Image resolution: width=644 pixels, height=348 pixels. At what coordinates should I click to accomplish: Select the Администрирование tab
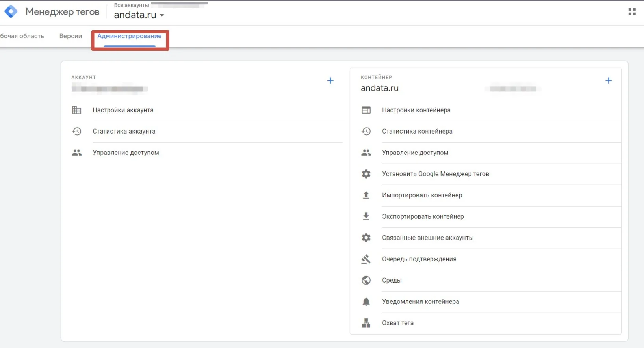(130, 36)
